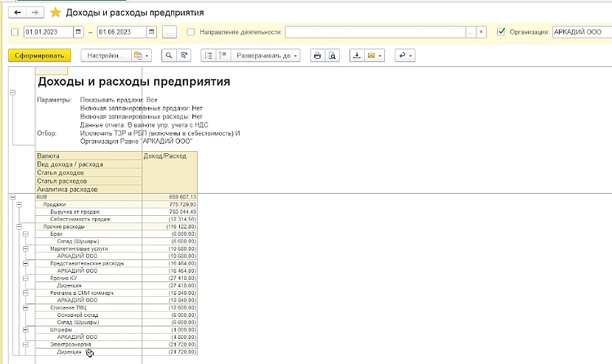Click 'Аналитика расходов' header cell
The height and width of the screenshot is (364, 612).
point(88,189)
